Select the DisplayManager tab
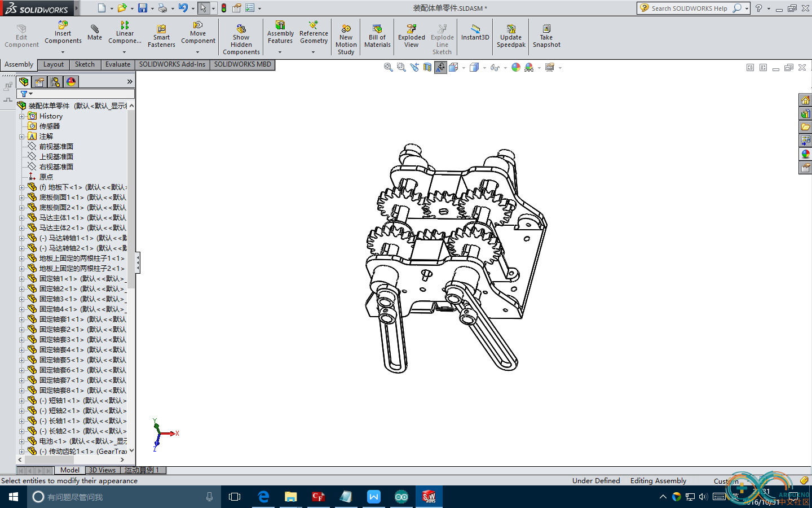 pyautogui.click(x=71, y=82)
